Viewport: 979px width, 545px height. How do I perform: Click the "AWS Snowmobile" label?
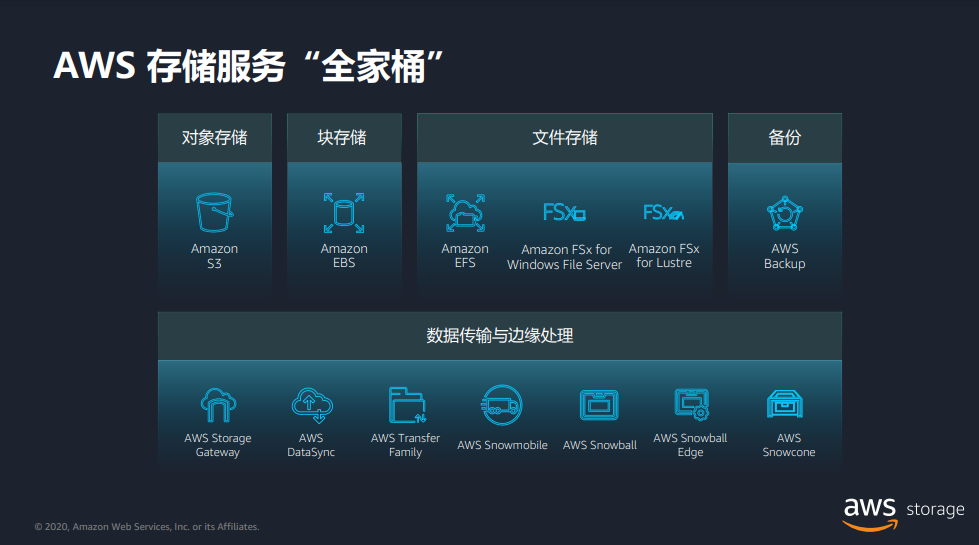coord(502,445)
